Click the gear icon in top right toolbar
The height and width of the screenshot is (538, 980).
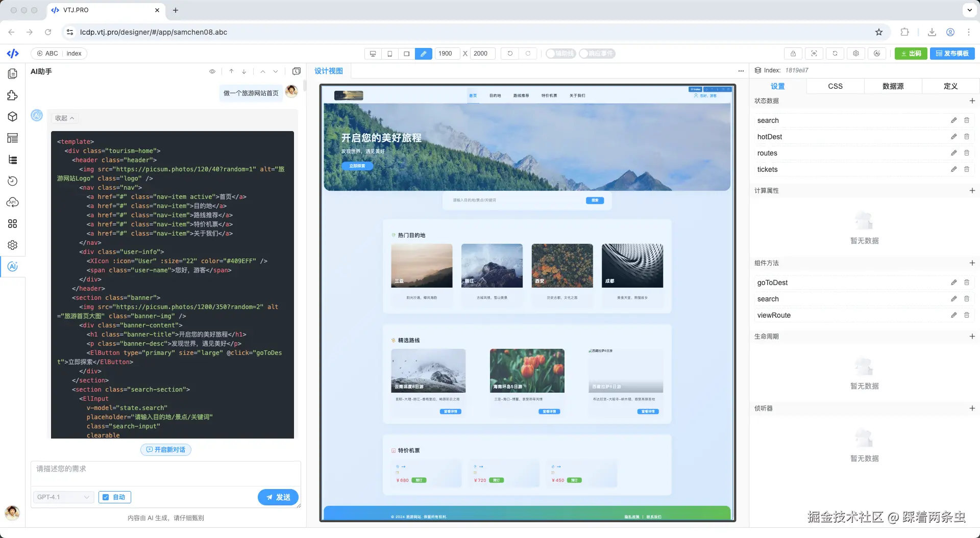pyautogui.click(x=856, y=54)
